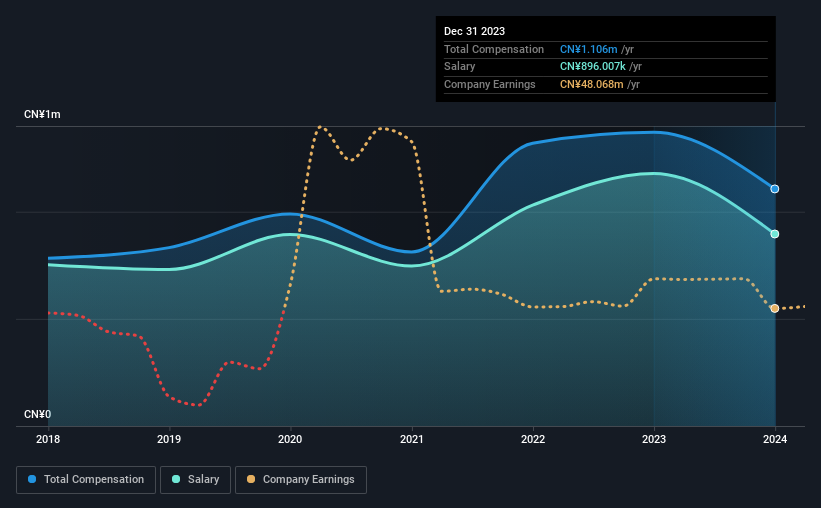This screenshot has width=821, height=508.
Task: Toggle the Total Compensation legend button
Action: (86, 480)
